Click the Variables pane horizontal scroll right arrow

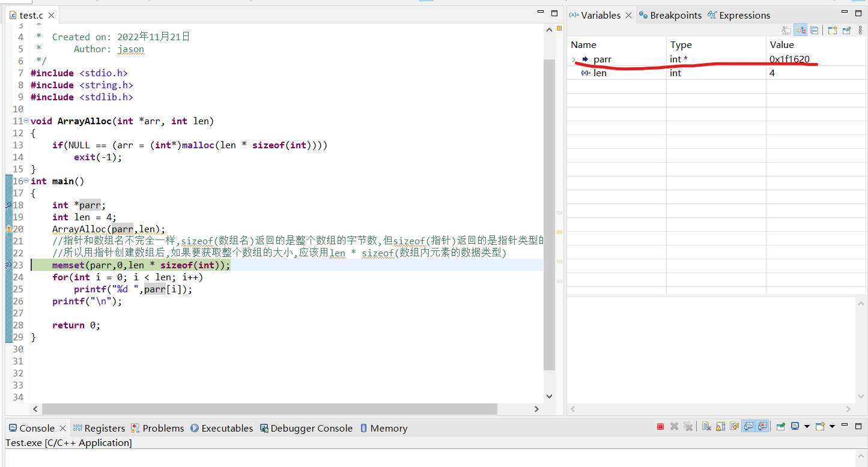click(848, 409)
